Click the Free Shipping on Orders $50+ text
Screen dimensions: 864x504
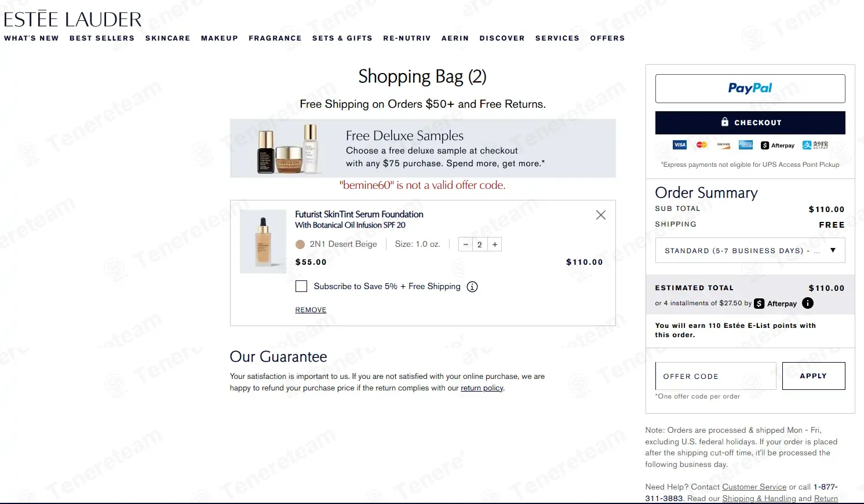(x=422, y=104)
